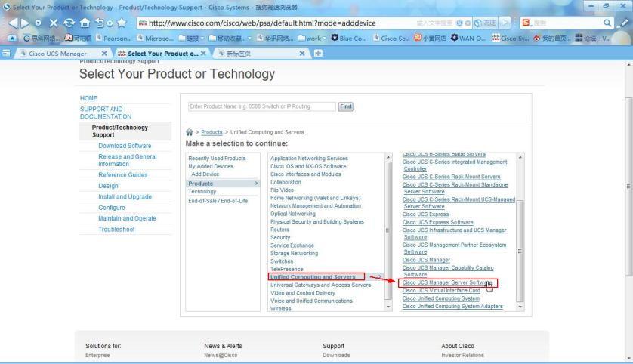Bookmark this page with the star icon

tap(122, 23)
